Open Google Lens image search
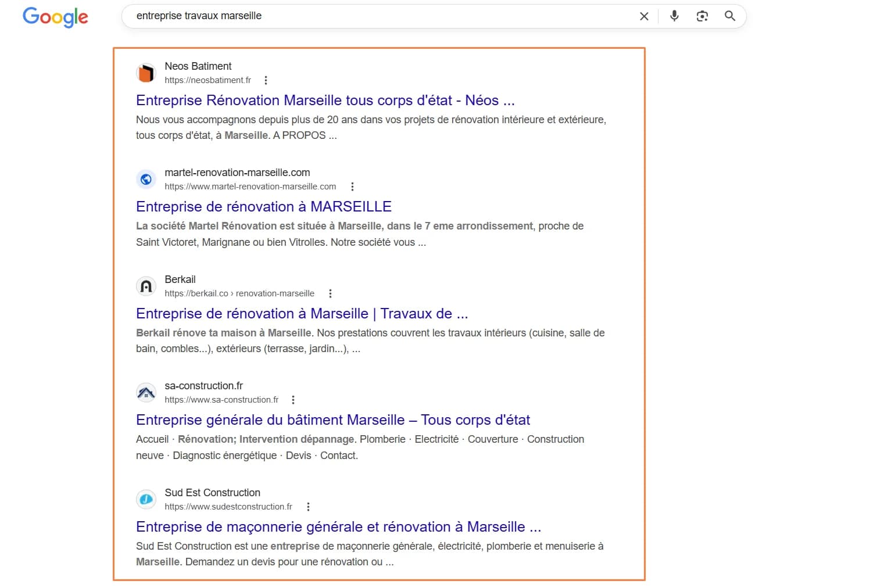 point(702,16)
